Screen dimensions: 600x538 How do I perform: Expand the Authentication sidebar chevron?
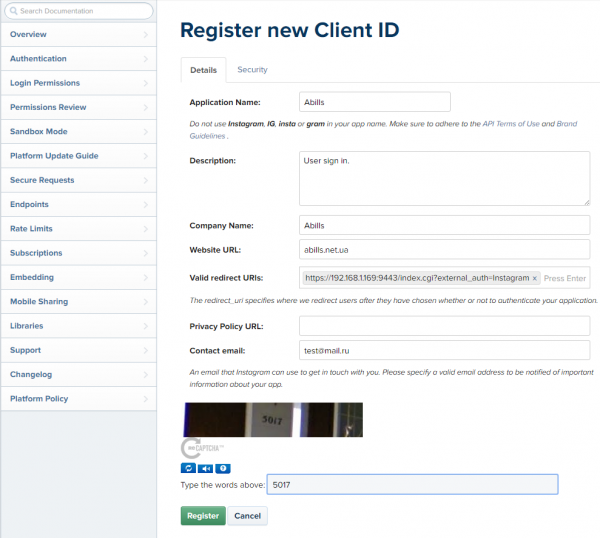pyautogui.click(x=145, y=59)
